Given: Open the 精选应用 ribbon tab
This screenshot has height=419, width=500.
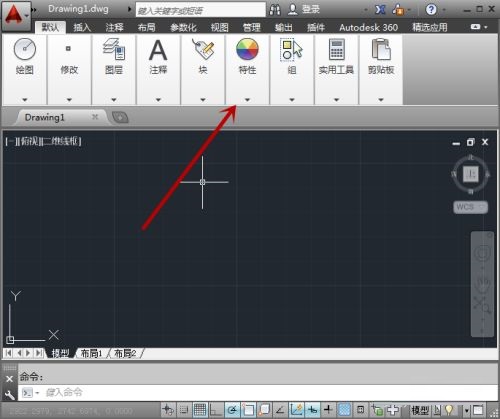Looking at the screenshot, I should pos(430,27).
